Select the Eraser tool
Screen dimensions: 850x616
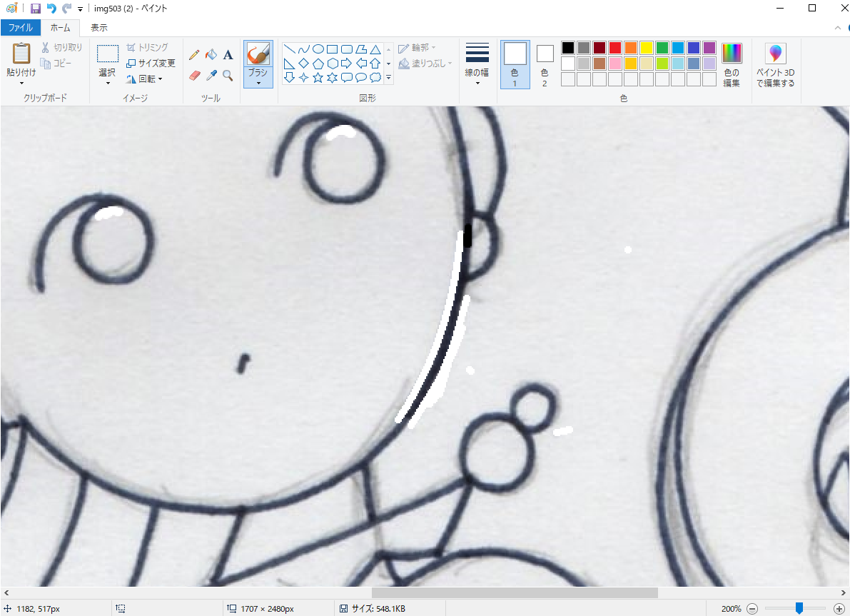[194, 76]
